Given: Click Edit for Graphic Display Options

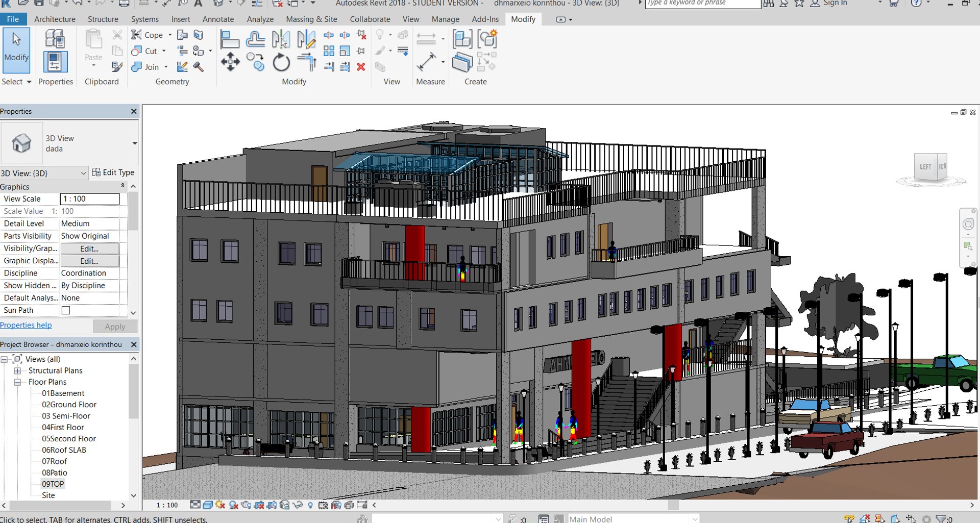Looking at the screenshot, I should click(89, 261).
